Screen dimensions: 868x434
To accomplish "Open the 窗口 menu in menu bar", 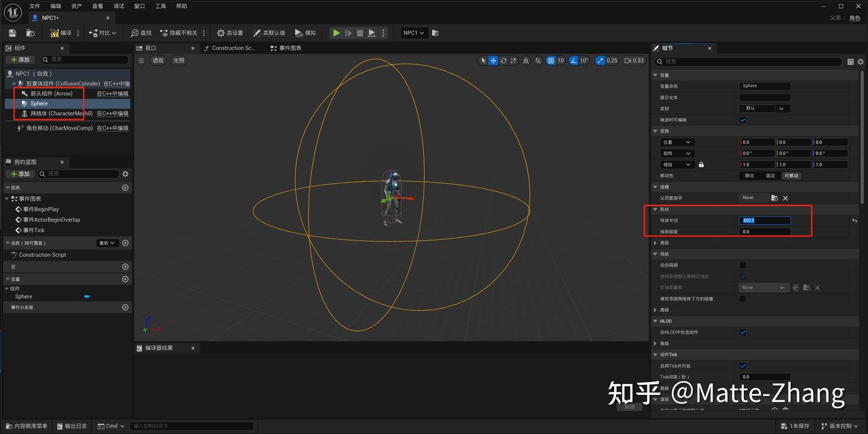I will tap(139, 6).
